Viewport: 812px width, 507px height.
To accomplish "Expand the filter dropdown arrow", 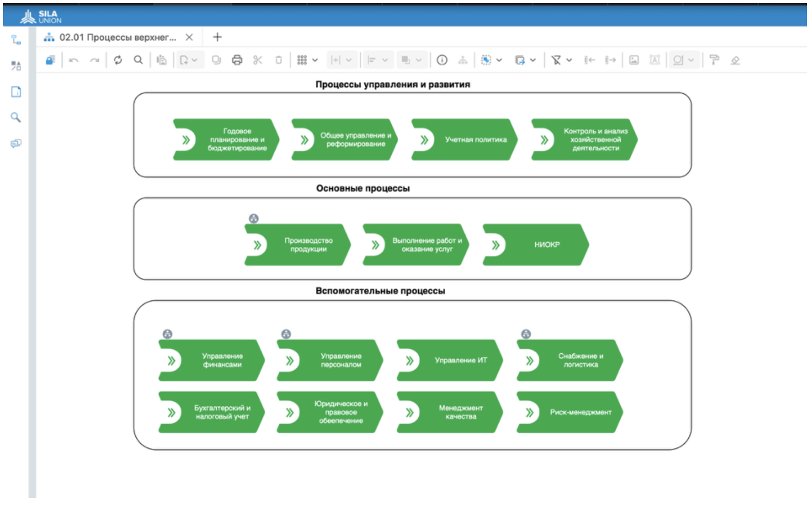I will tap(569, 60).
